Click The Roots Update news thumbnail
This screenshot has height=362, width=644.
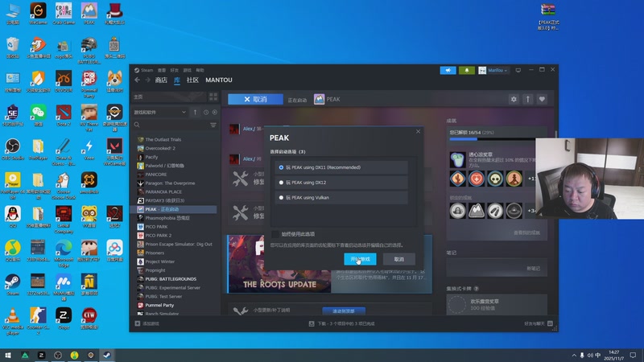pos(279,264)
